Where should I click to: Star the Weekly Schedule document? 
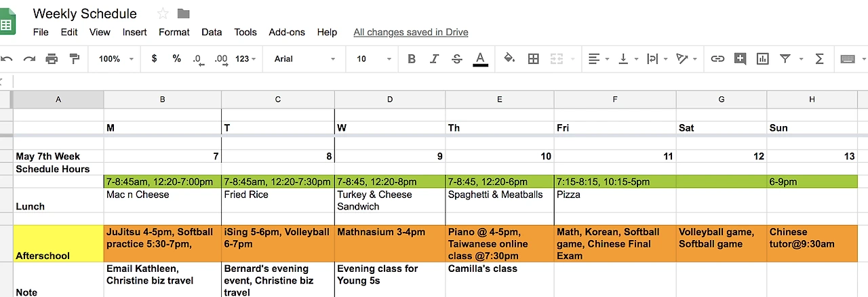tap(163, 14)
